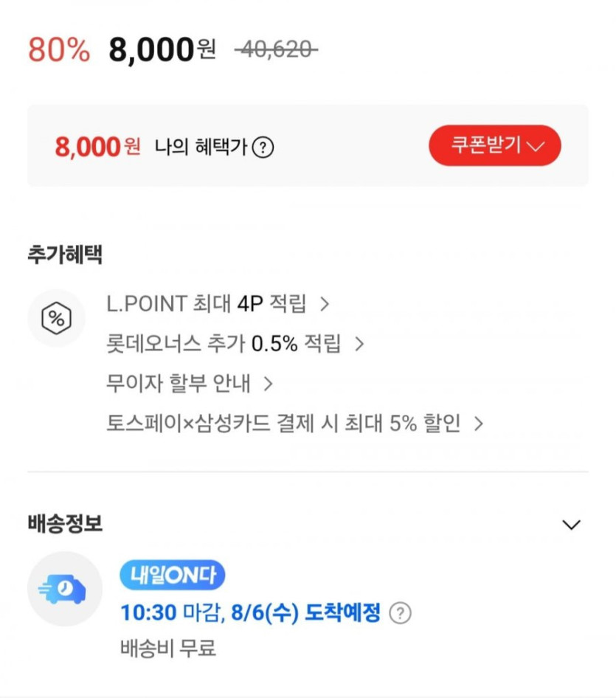The height and width of the screenshot is (698, 616).
Task: View 무이자 할부 안내 information
Action: coord(179,384)
